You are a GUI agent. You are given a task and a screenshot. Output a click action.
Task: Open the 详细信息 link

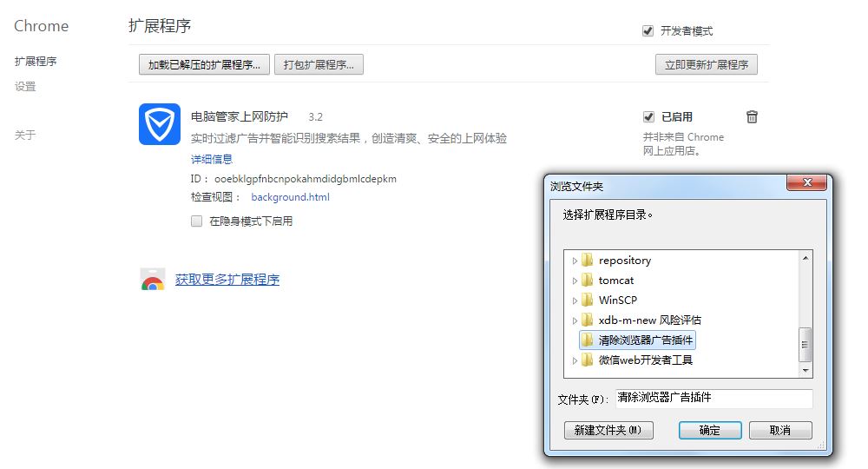pyautogui.click(x=212, y=160)
